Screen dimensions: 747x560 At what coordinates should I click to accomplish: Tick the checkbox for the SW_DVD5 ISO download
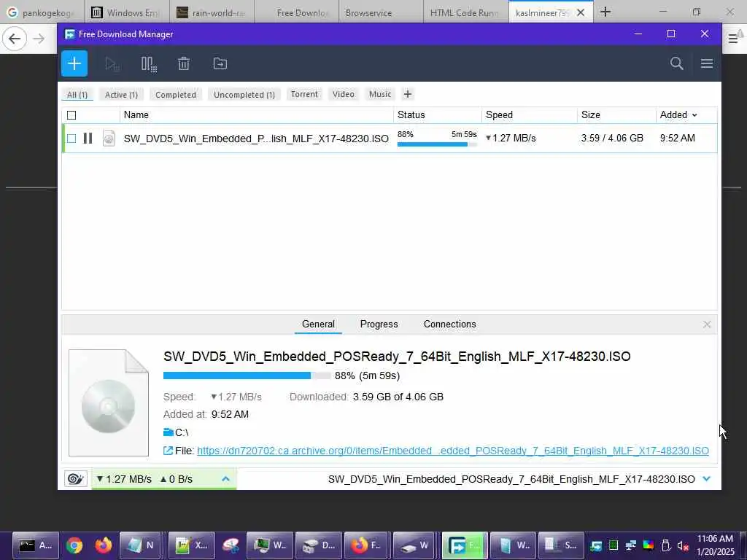click(x=71, y=139)
